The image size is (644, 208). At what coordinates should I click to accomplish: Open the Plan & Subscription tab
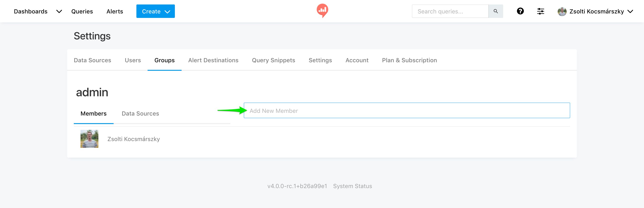(409, 60)
